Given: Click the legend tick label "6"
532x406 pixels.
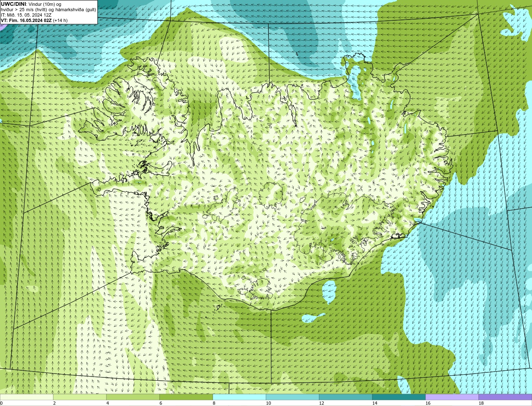Looking at the screenshot, I should coord(161,403).
